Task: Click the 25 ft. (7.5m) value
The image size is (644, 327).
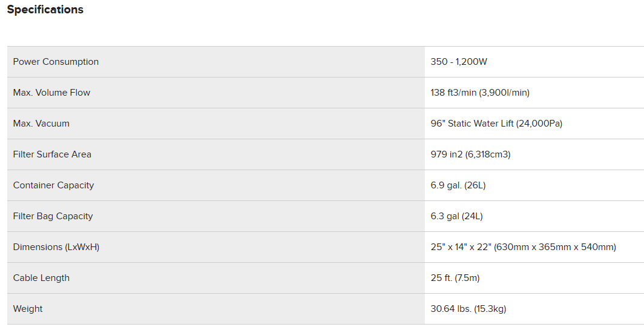Action: tap(455, 278)
